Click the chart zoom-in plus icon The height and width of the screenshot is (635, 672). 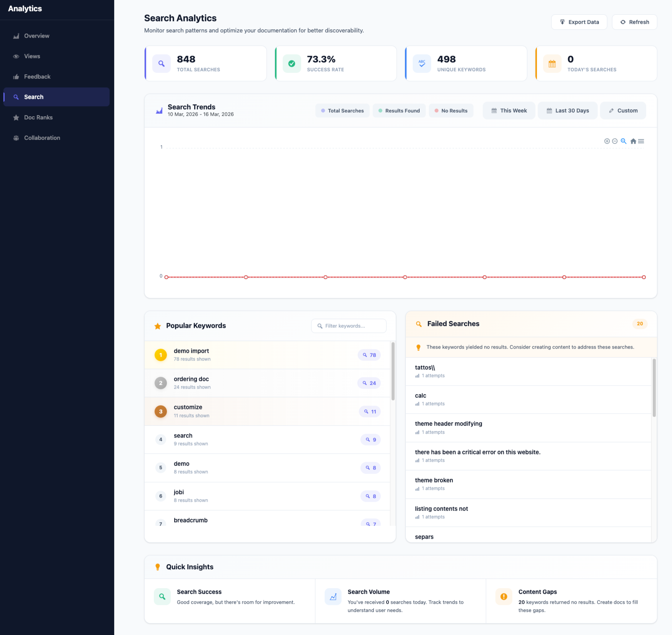click(x=607, y=141)
